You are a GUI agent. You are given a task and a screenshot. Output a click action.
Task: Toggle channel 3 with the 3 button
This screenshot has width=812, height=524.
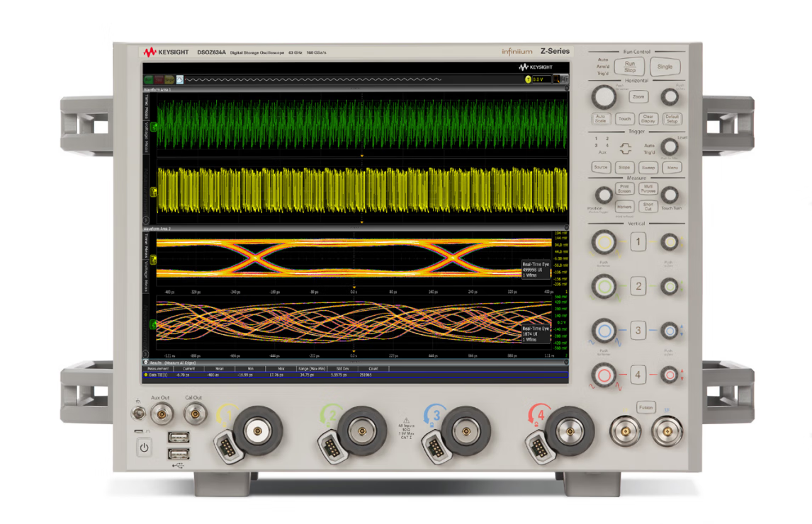click(638, 330)
